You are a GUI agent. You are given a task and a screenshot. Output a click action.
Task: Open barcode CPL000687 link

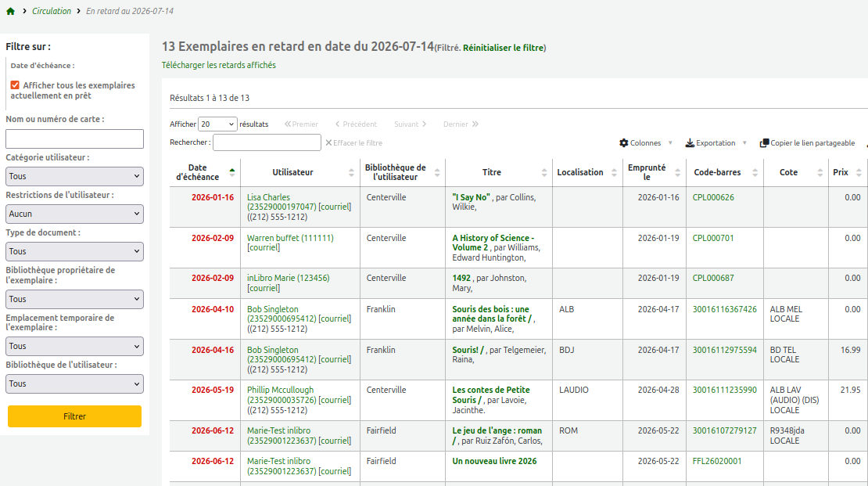coord(713,278)
